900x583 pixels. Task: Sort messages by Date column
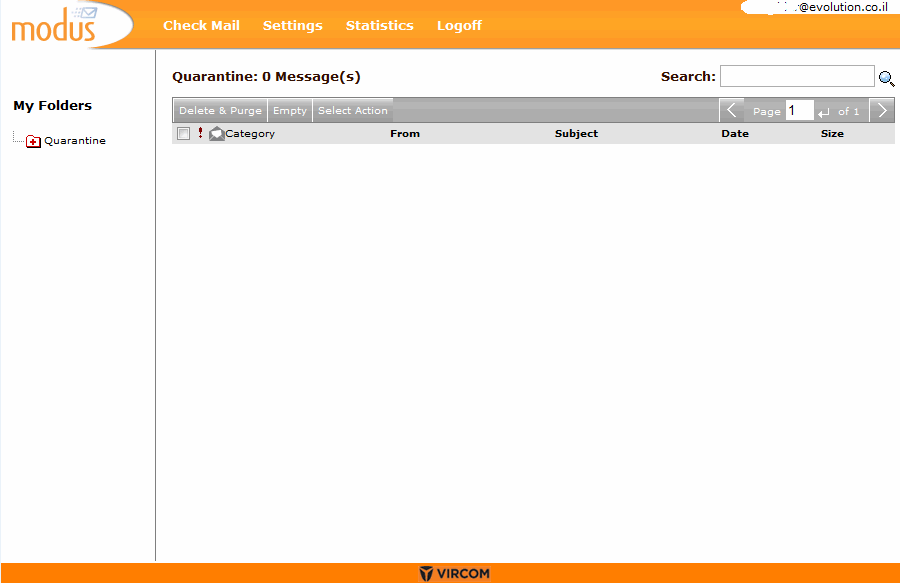734,133
